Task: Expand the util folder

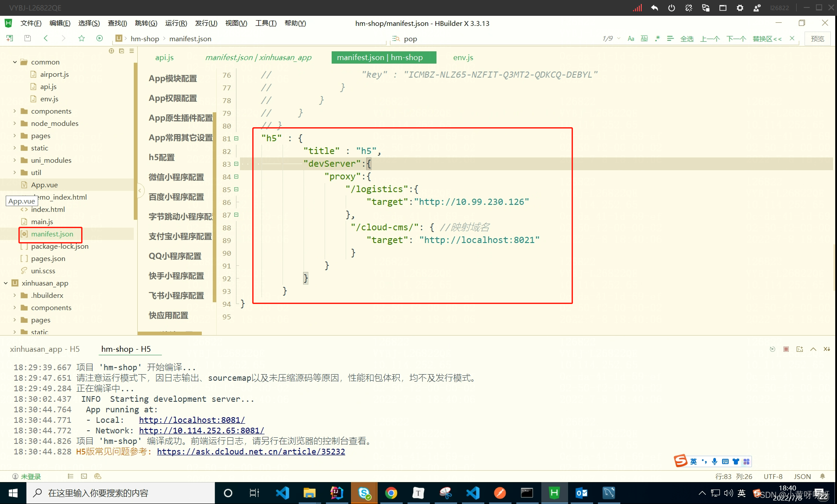Action: (x=14, y=172)
